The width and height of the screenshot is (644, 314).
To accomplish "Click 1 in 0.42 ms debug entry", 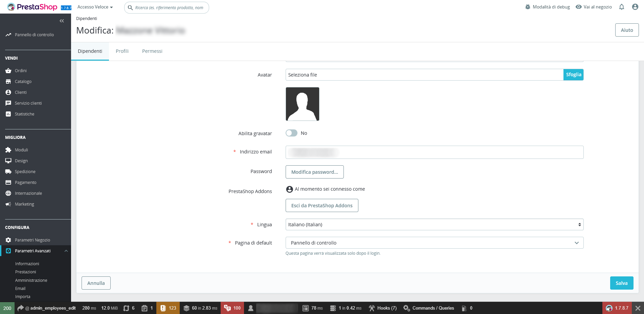I will click(346, 308).
